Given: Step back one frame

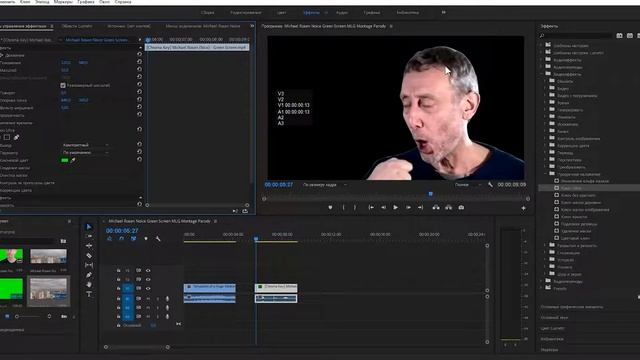Looking at the screenshot, I should pos(383,207).
